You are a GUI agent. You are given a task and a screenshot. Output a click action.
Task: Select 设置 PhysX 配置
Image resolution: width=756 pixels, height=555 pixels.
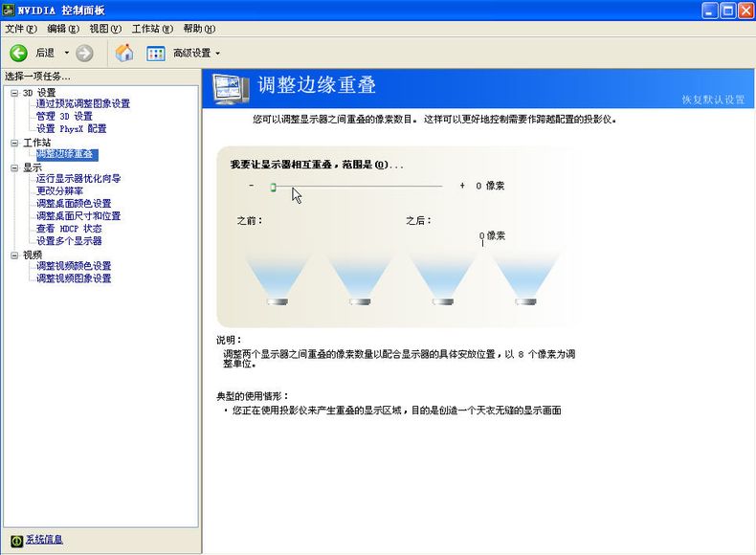72,128
